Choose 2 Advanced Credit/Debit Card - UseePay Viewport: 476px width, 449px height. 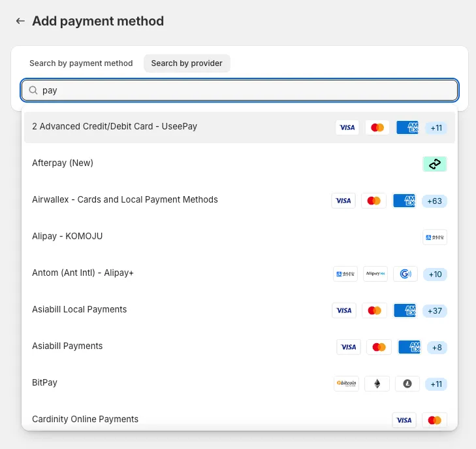point(240,127)
